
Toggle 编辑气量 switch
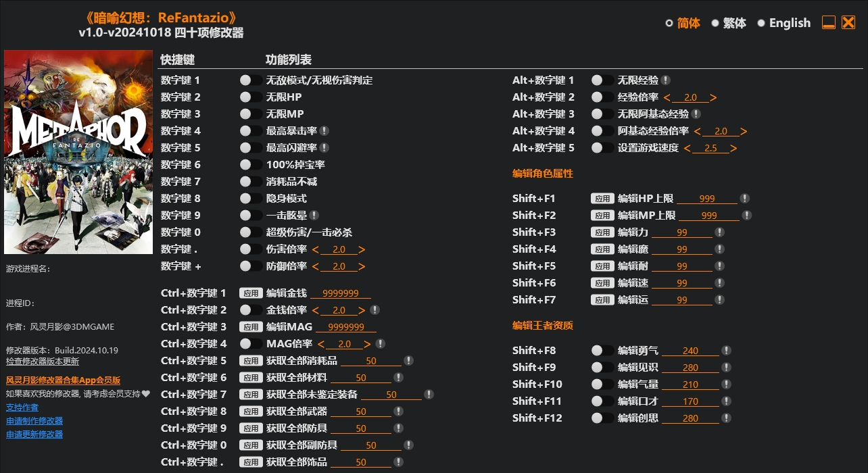tap(602, 384)
